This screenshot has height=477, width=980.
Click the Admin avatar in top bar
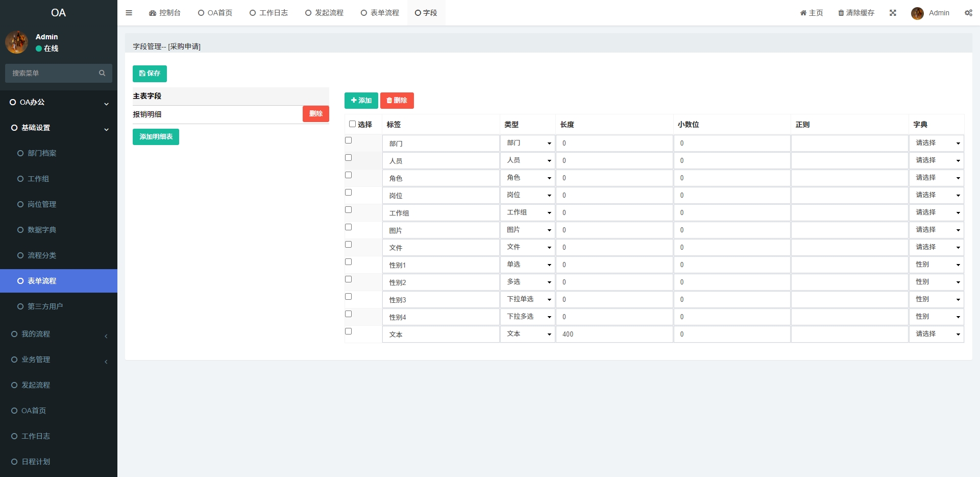coord(917,13)
